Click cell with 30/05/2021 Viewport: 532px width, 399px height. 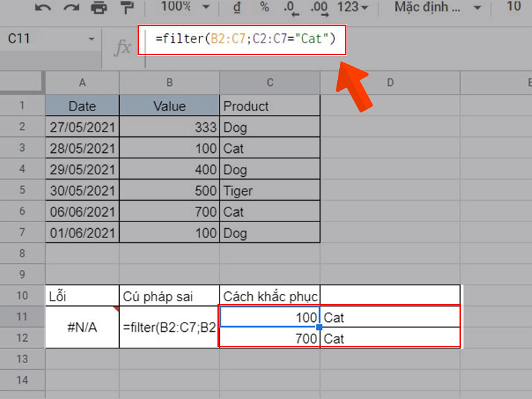(82, 190)
